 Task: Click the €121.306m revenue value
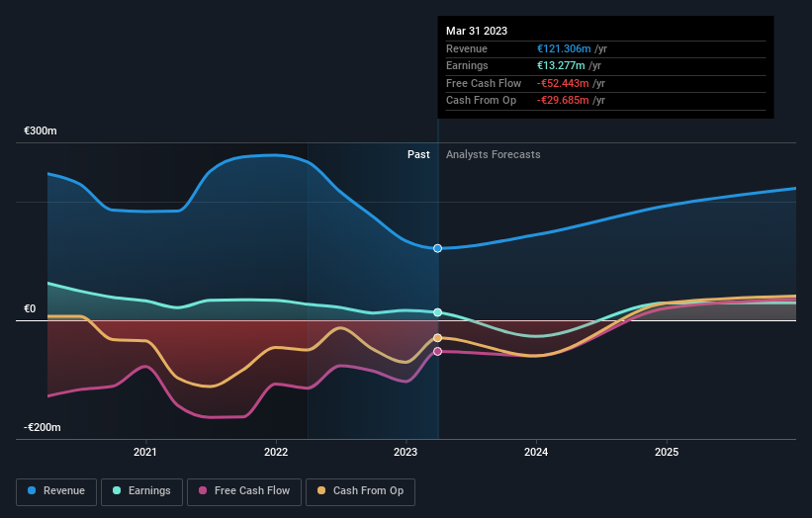tap(564, 48)
